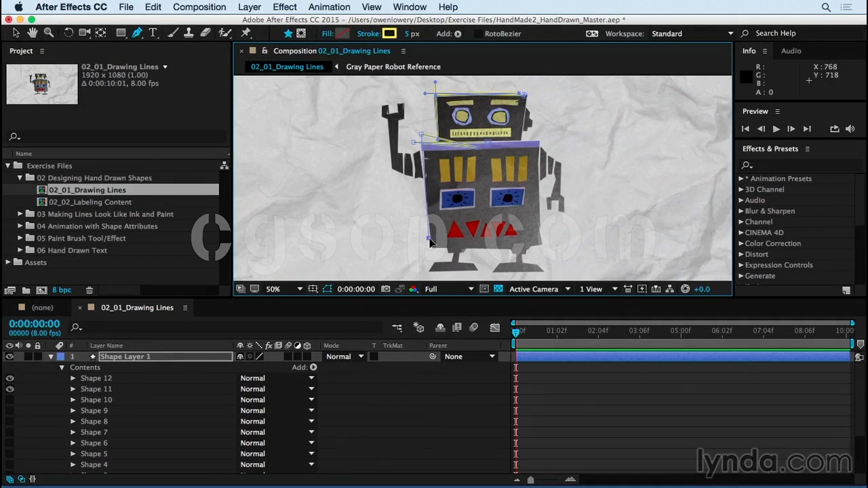Open the viewer magnification 50% dropdown

click(285, 289)
